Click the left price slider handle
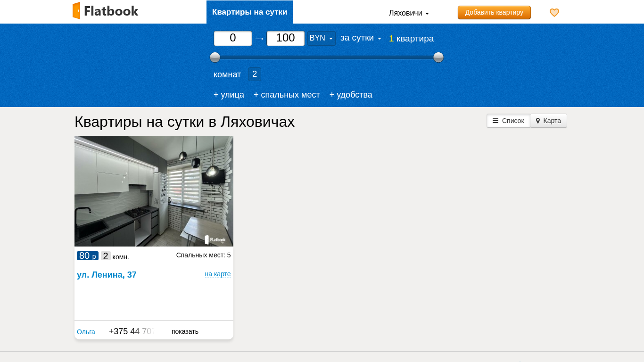Viewport: 644px width, 362px height. pyautogui.click(x=215, y=58)
